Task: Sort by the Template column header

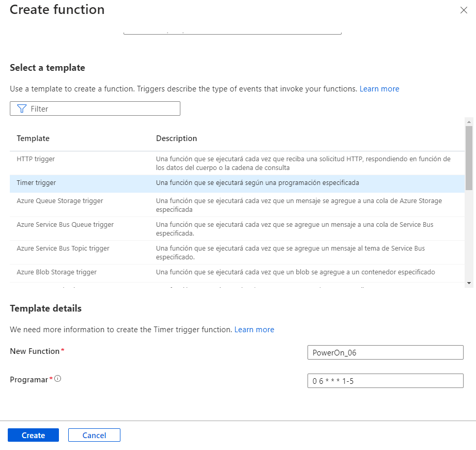Action: [33, 138]
